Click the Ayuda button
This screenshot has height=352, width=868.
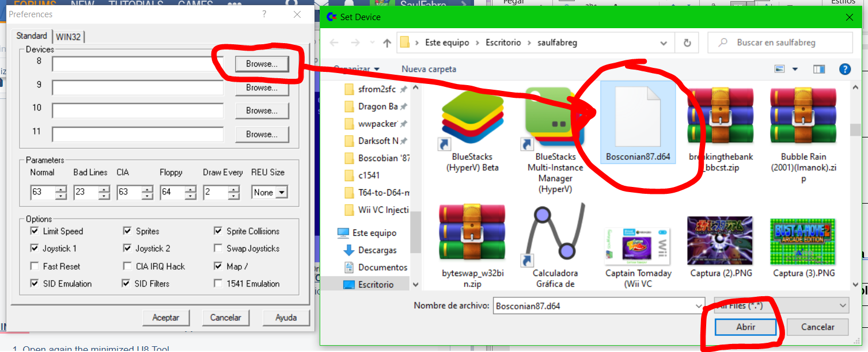(286, 317)
